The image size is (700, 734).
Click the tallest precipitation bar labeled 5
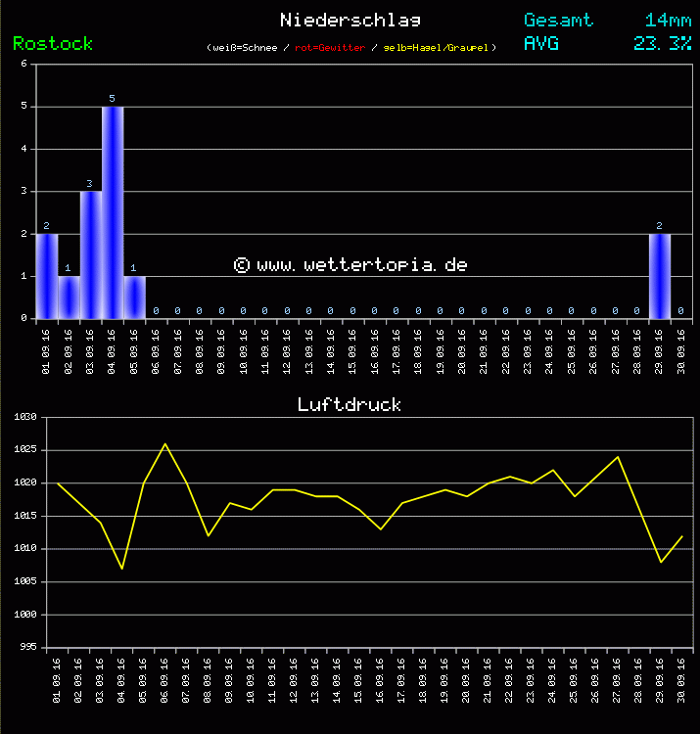pos(113,212)
